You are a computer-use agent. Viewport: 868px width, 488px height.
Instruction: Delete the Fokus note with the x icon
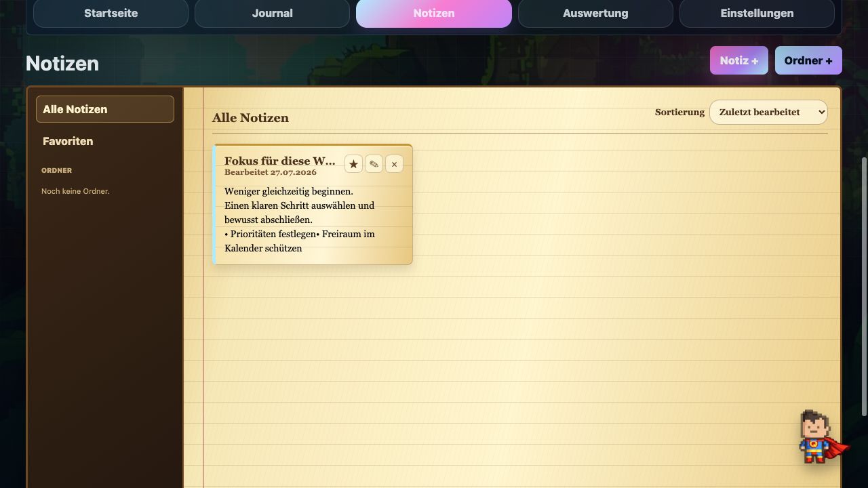tap(394, 164)
